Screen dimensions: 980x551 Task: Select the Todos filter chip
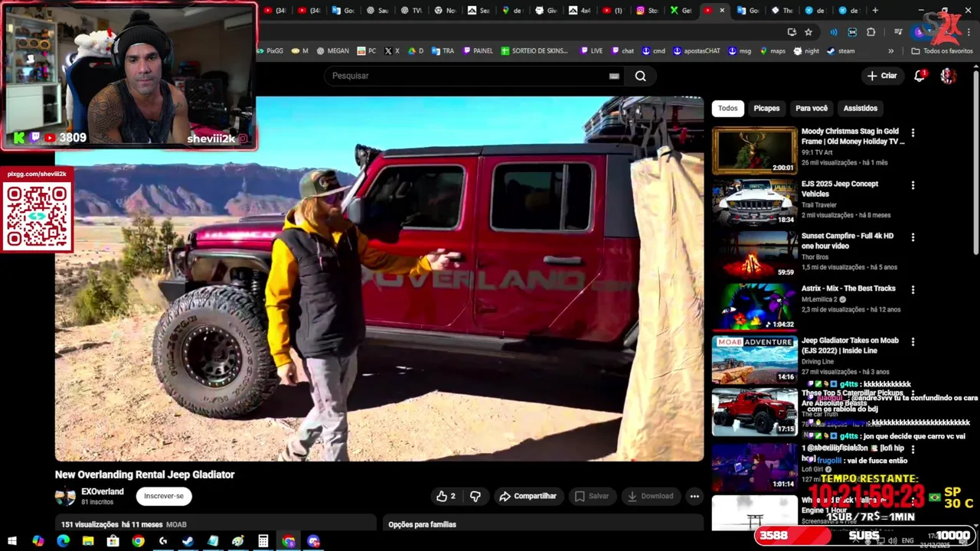728,108
